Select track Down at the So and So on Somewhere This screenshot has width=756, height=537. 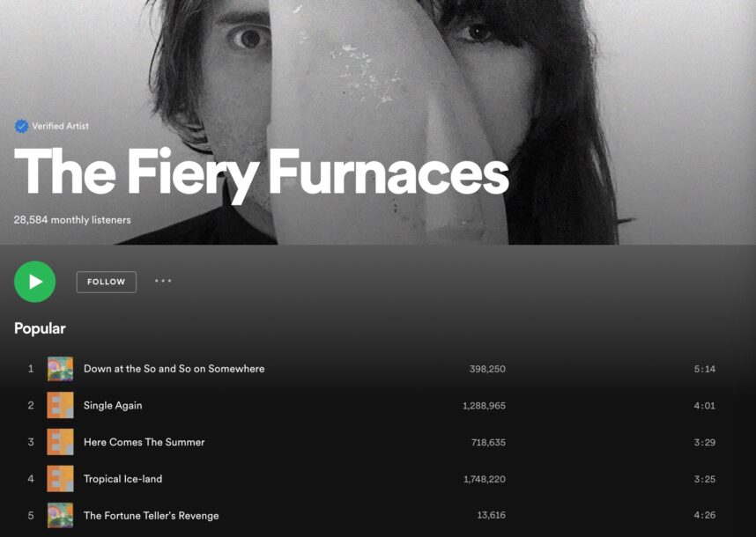pos(174,369)
